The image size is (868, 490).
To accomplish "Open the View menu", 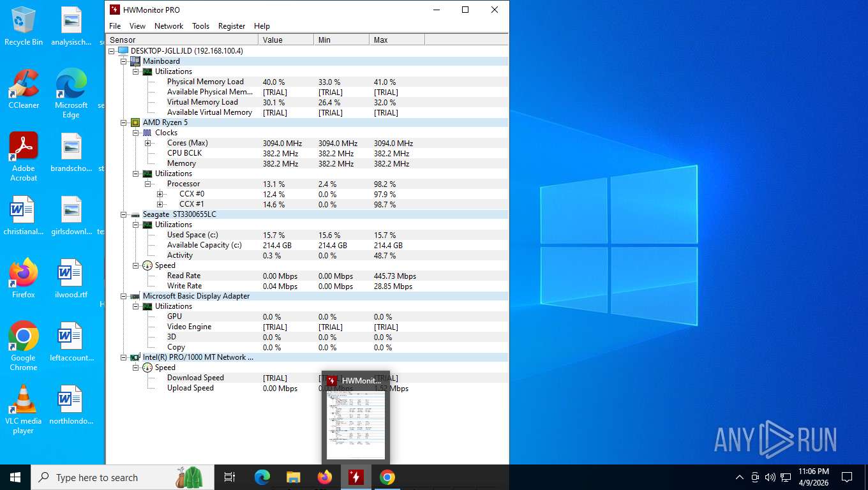I will click(x=137, y=26).
